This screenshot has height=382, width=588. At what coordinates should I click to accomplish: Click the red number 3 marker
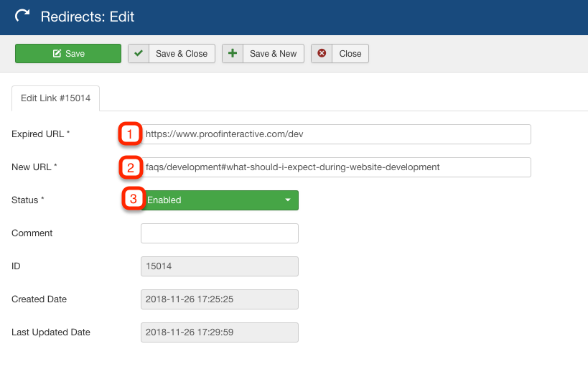134,198
